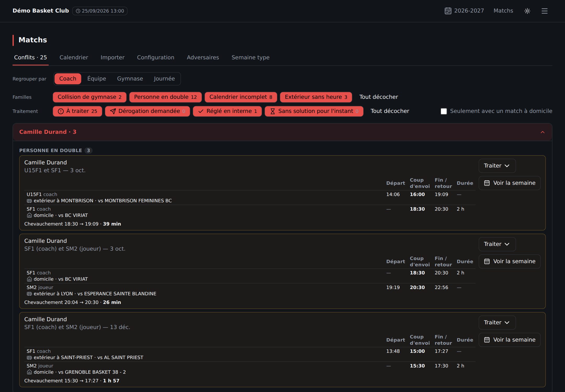Enable Seulement avec un match à domicile checkbox
565x392 pixels.
pos(444,111)
